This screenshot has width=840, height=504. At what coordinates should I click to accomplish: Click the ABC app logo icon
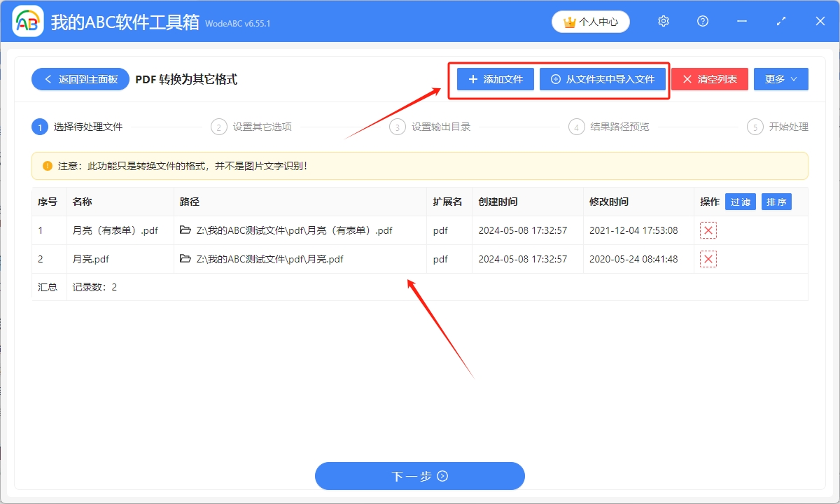pyautogui.click(x=28, y=22)
